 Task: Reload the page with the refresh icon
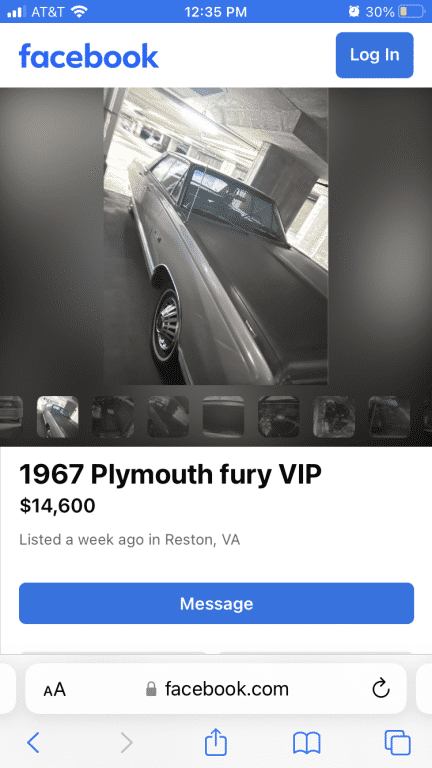pyautogui.click(x=381, y=689)
